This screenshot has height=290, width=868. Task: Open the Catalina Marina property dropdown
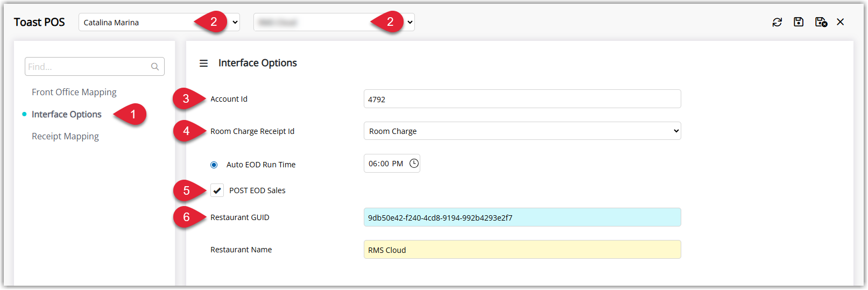(x=159, y=22)
